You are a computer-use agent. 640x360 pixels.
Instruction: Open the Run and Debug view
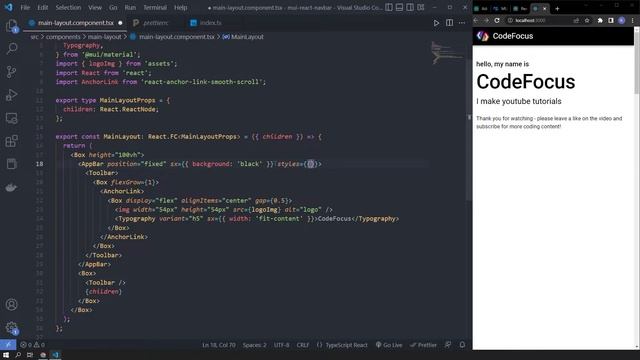(11, 95)
